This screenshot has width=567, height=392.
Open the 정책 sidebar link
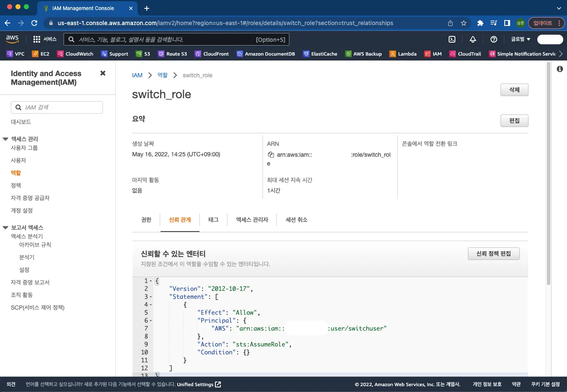(16, 186)
